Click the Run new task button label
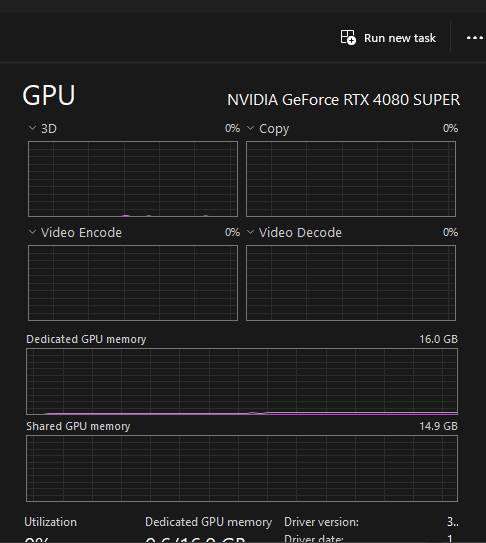 tap(400, 38)
